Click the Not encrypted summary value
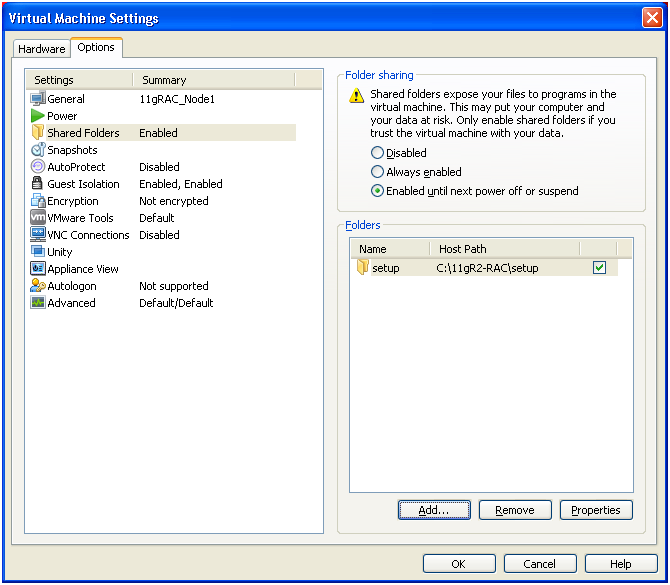Screen dimensions: 670x585 [x=174, y=201]
